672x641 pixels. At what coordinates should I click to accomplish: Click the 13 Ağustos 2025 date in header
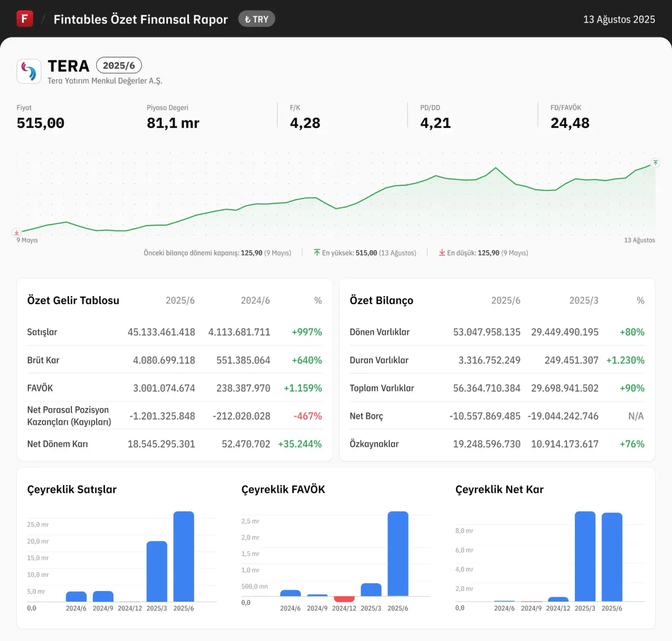coord(619,19)
